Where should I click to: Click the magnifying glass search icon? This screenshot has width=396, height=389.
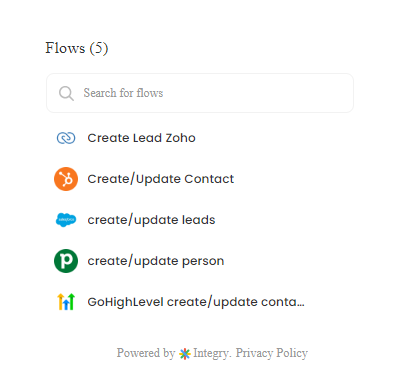66,93
